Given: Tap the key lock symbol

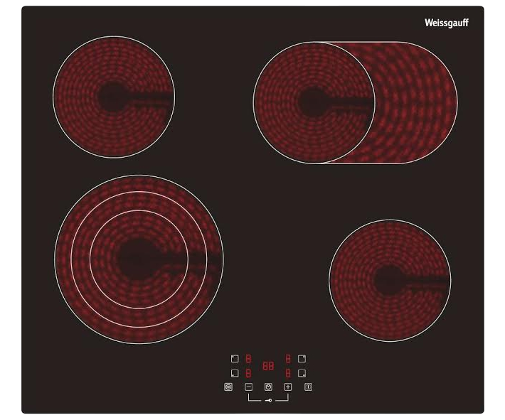Looking at the screenshot, I should [268, 401].
